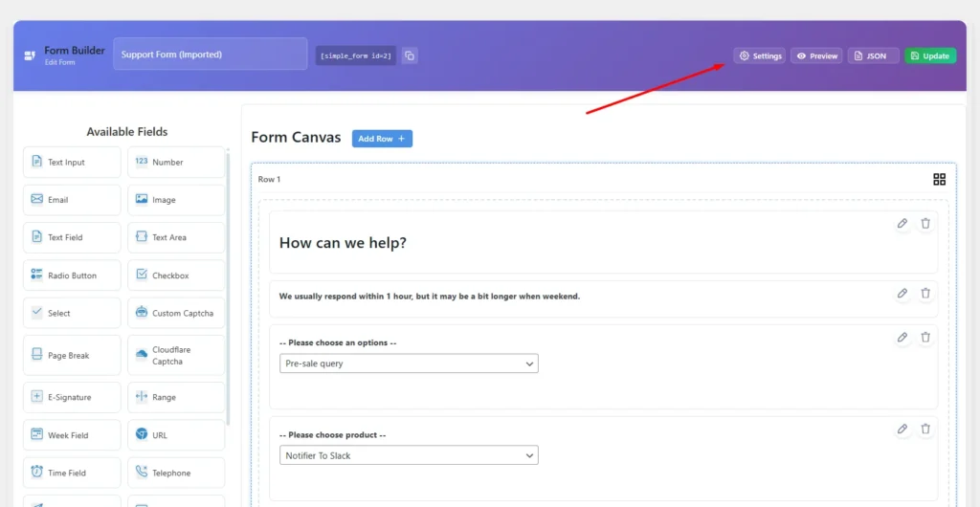Click the green Update button
The width and height of the screenshot is (980, 507).
(x=930, y=55)
